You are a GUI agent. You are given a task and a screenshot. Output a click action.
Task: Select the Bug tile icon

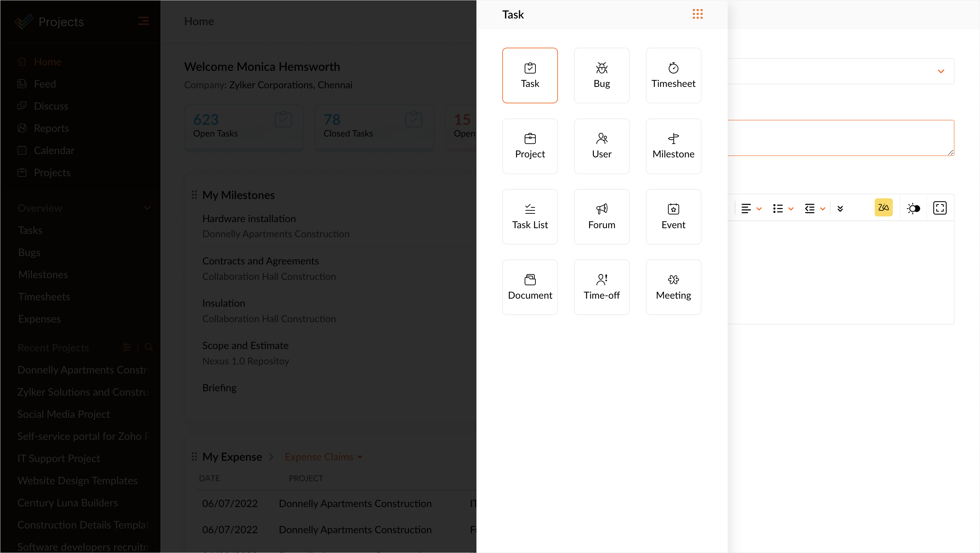602,75
